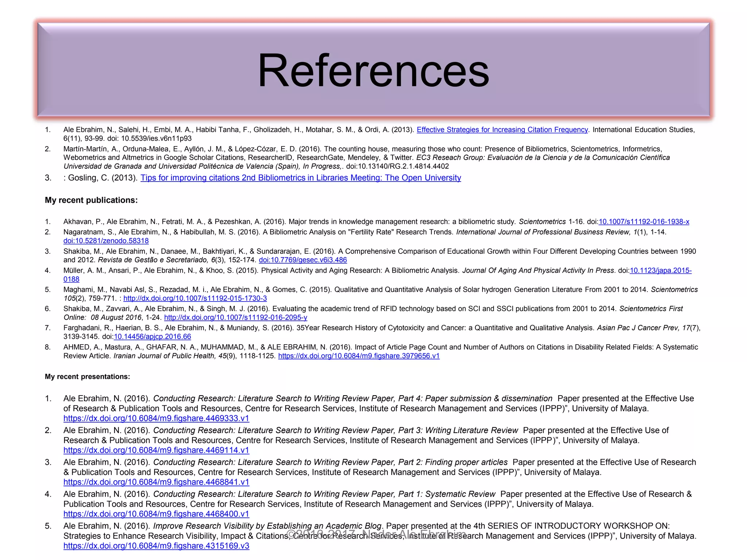Open figshare.4469333.v1 presentation link
747x560 pixels.
[156, 418]
